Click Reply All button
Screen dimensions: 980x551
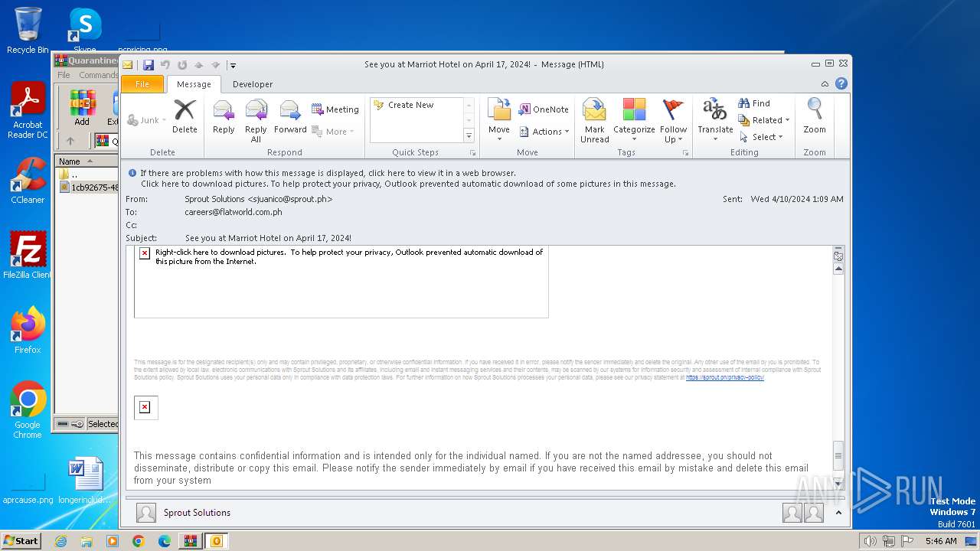pyautogui.click(x=256, y=121)
